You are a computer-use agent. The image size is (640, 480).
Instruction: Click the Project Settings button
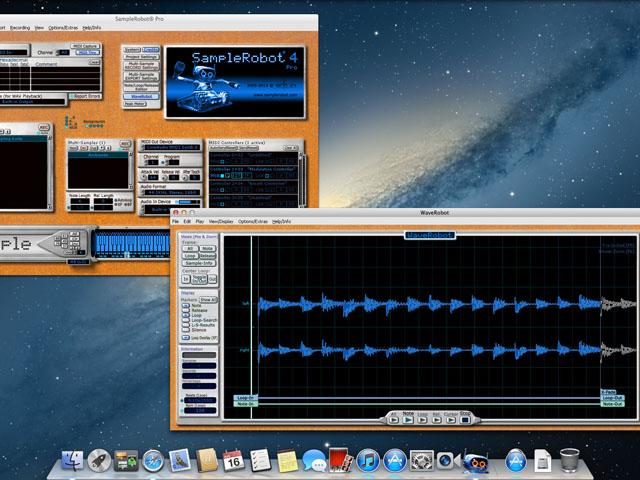[141, 57]
